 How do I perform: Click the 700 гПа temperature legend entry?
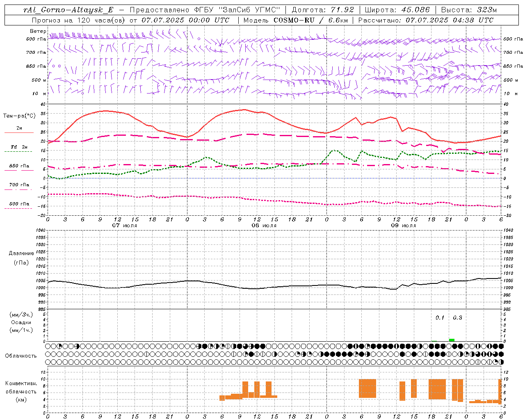pos(19,185)
